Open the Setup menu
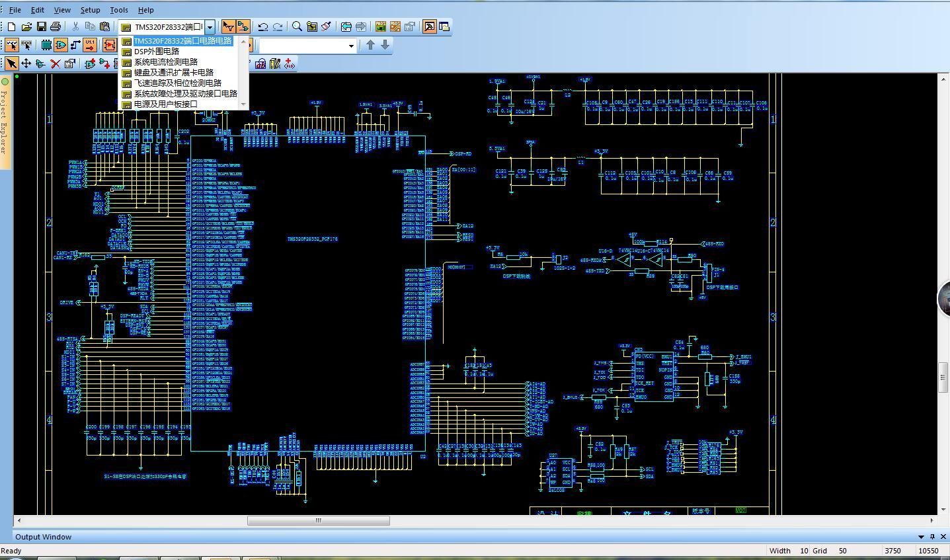The width and height of the screenshot is (950, 560). [90, 10]
